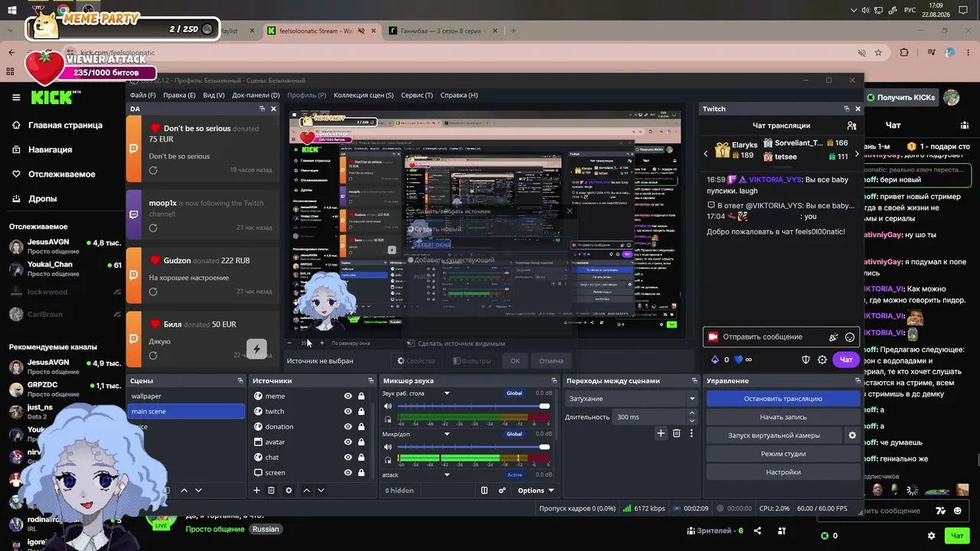The height and width of the screenshot is (551, 980).
Task: Move scene down in Сцены panel
Action: tap(198, 491)
